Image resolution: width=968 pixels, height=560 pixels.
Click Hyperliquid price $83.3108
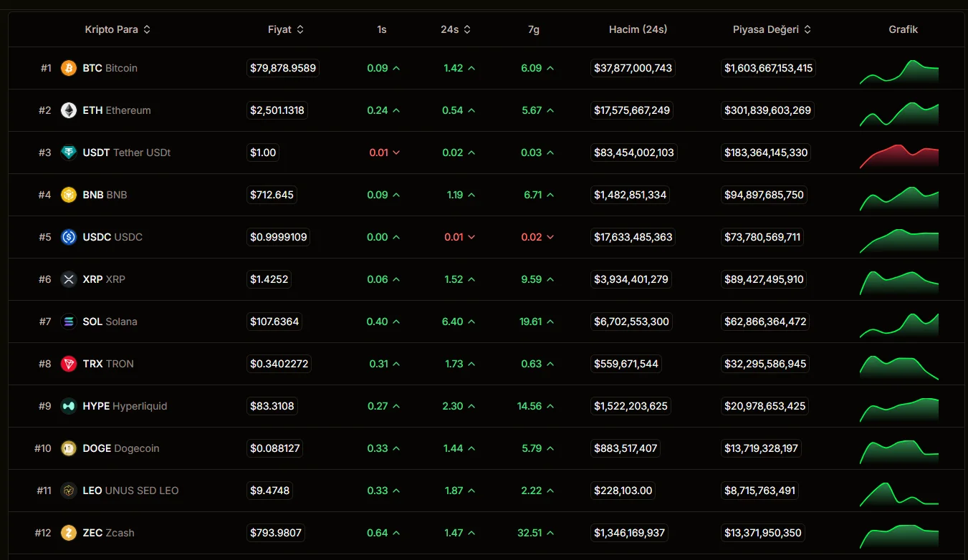pyautogui.click(x=272, y=406)
